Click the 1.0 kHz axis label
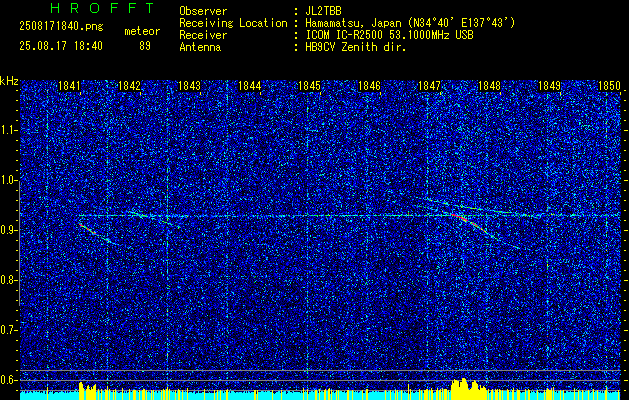Screen dimensions: 629x400 point(9,180)
